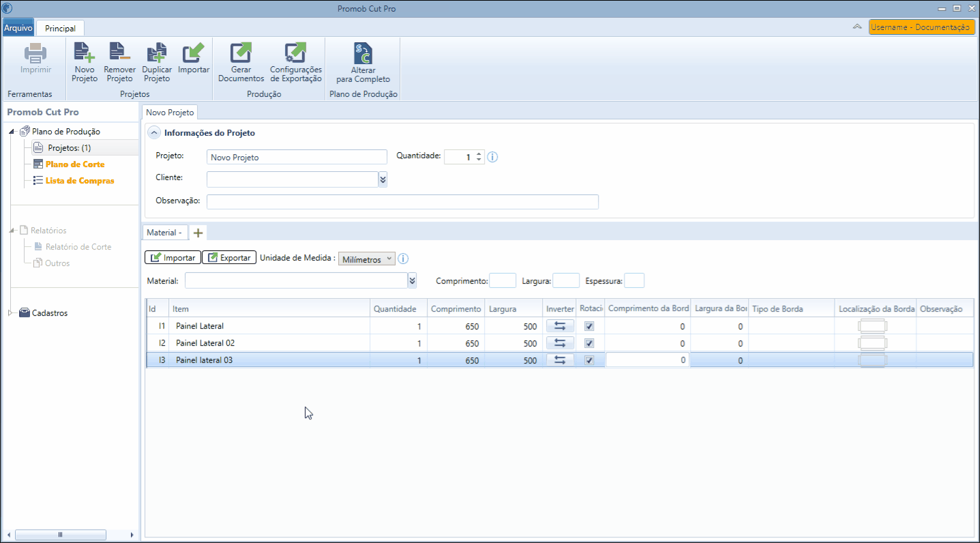
Task: Select Projetos: (1) in the tree
Action: tap(69, 148)
